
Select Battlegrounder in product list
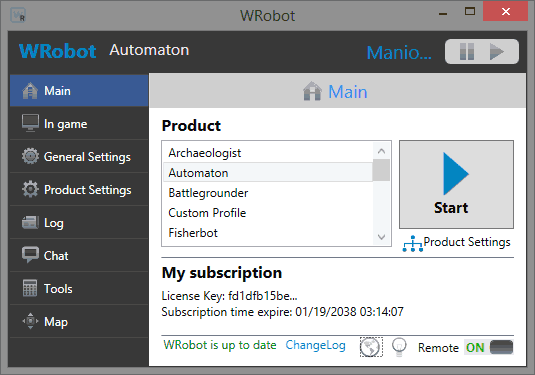(x=268, y=193)
